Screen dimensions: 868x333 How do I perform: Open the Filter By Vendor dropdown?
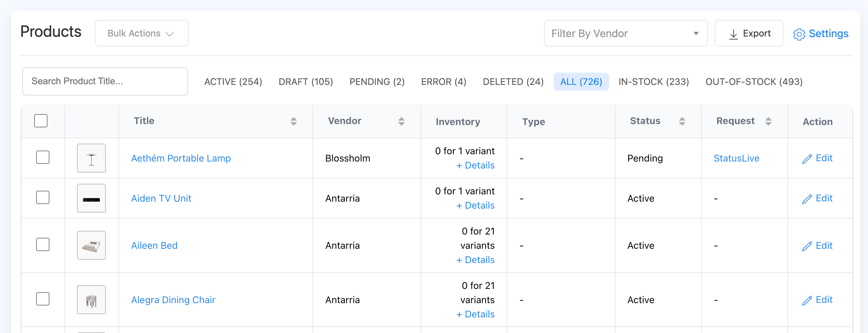coord(626,33)
